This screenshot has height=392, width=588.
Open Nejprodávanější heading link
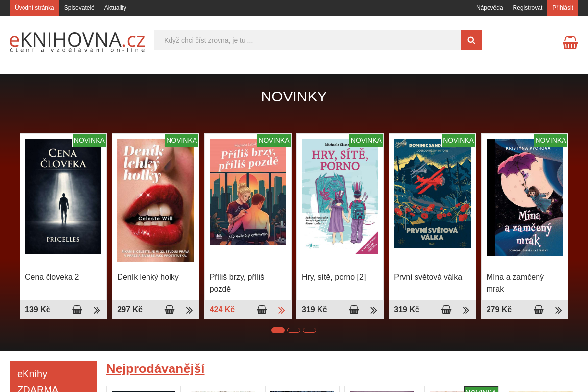click(x=155, y=368)
